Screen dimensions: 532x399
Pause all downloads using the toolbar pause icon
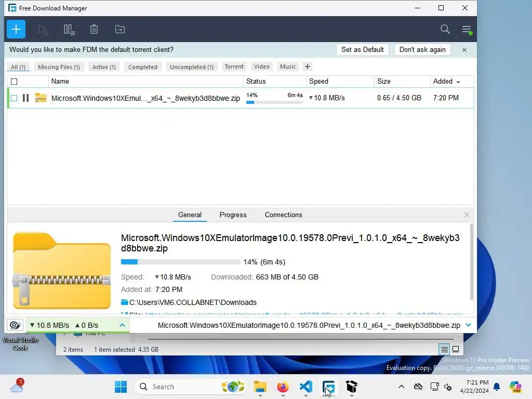pyautogui.click(x=69, y=30)
